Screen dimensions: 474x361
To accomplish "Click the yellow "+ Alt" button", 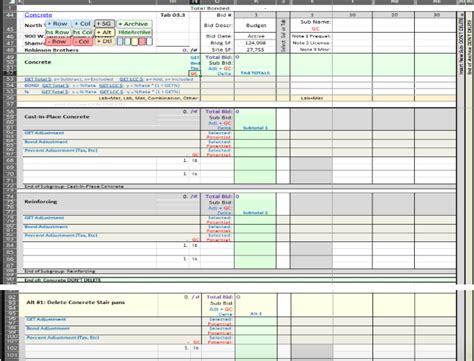I will (x=105, y=32).
